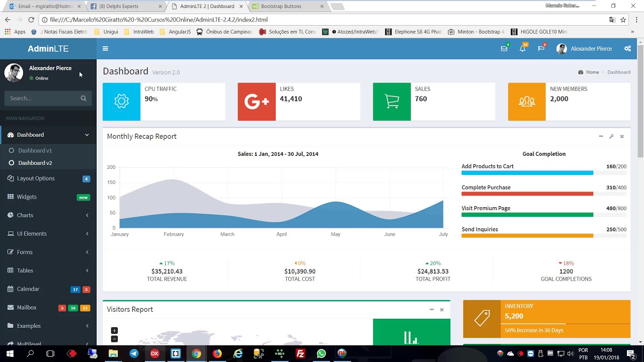Open the control sidebar gears icon
The width and height of the screenshot is (644, 362).
point(627,49)
